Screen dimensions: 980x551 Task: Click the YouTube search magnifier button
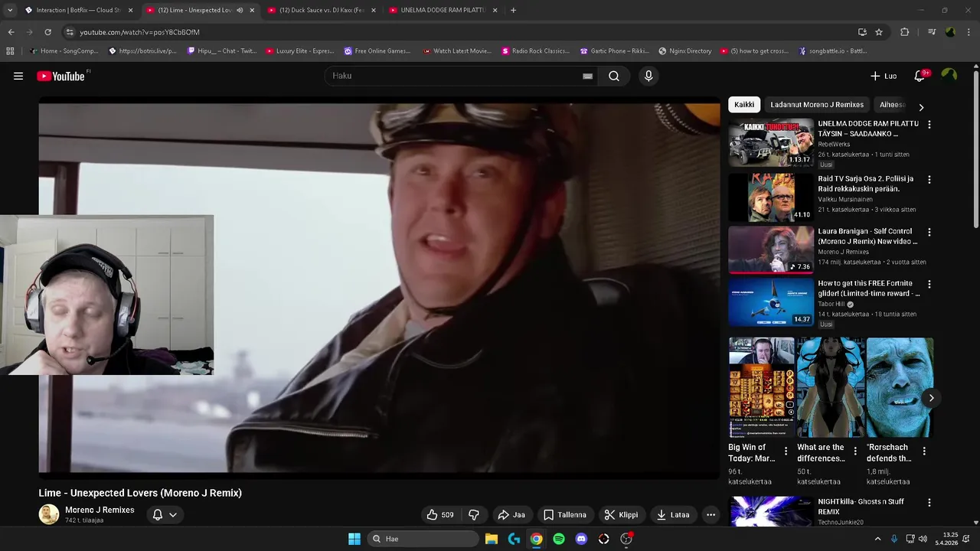point(614,76)
